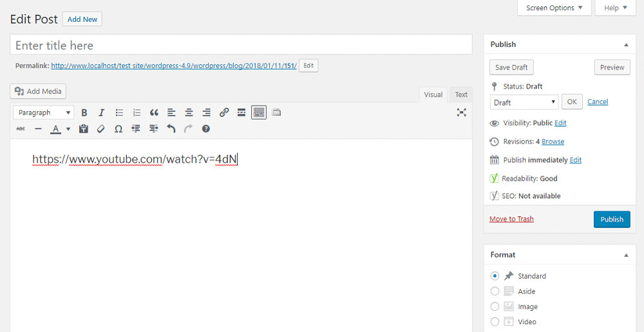Open the Draft status dropdown
Viewport: 644px width, 332px height.
click(524, 102)
